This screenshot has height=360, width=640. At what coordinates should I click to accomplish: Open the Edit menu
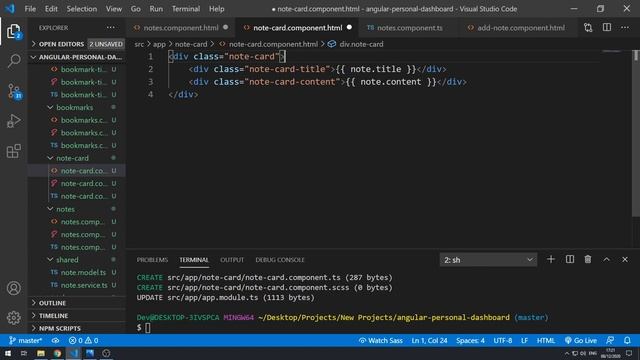coord(51,9)
